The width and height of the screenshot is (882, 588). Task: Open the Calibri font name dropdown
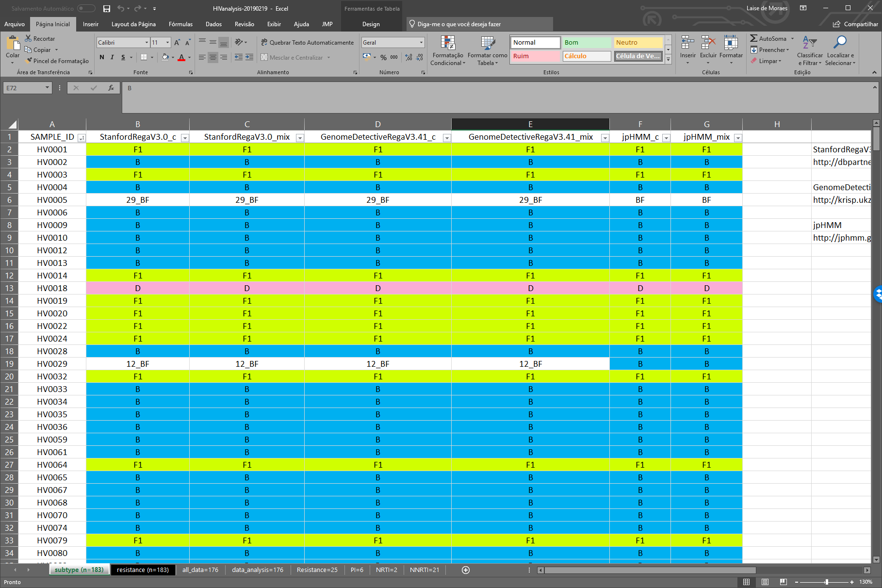[x=147, y=43]
